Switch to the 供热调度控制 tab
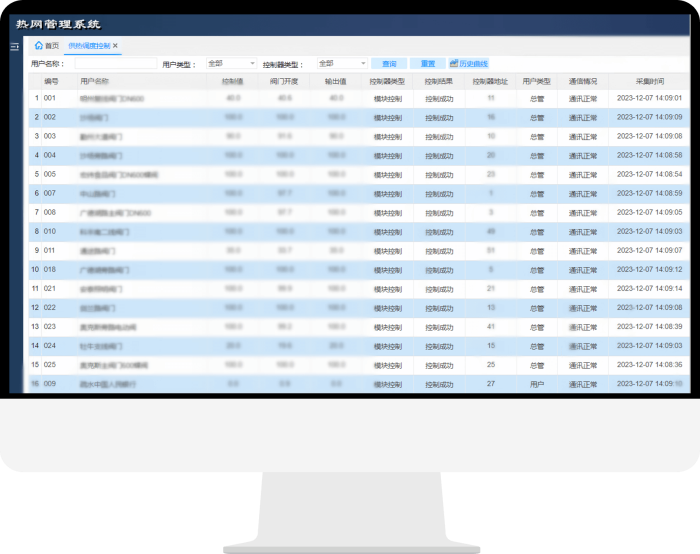 (x=88, y=46)
